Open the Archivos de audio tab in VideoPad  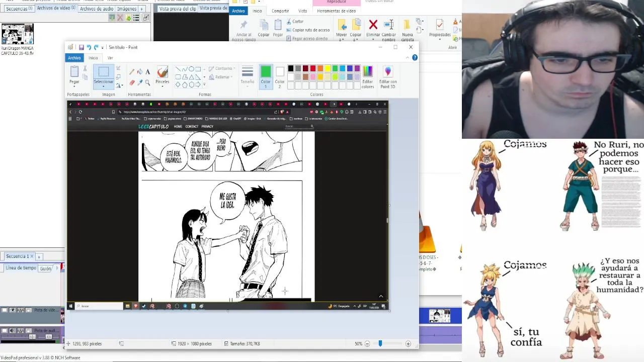click(x=97, y=9)
